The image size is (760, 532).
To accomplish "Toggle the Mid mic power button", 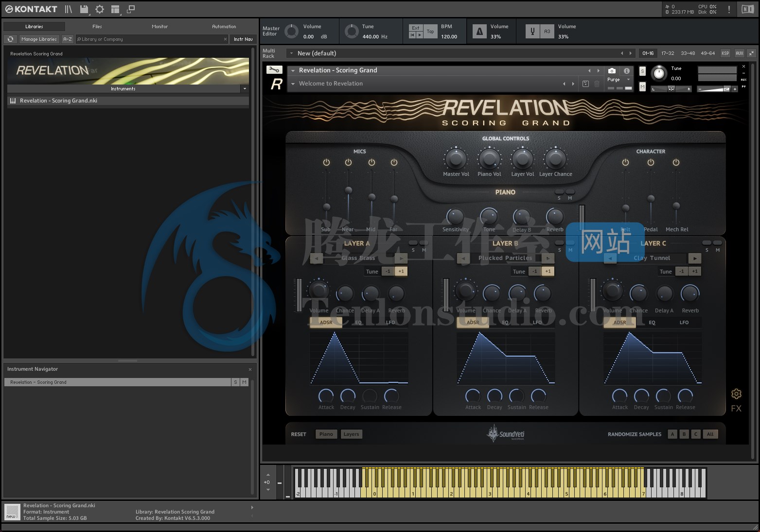I will (371, 162).
